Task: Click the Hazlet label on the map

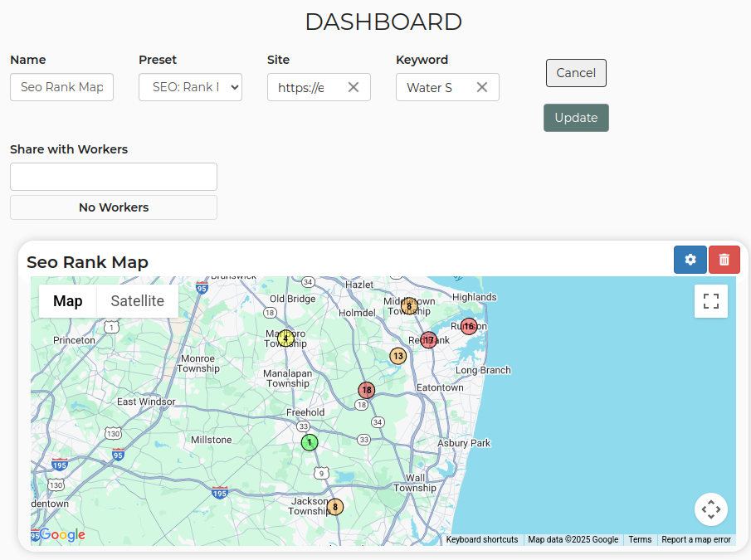Action: pyautogui.click(x=359, y=285)
